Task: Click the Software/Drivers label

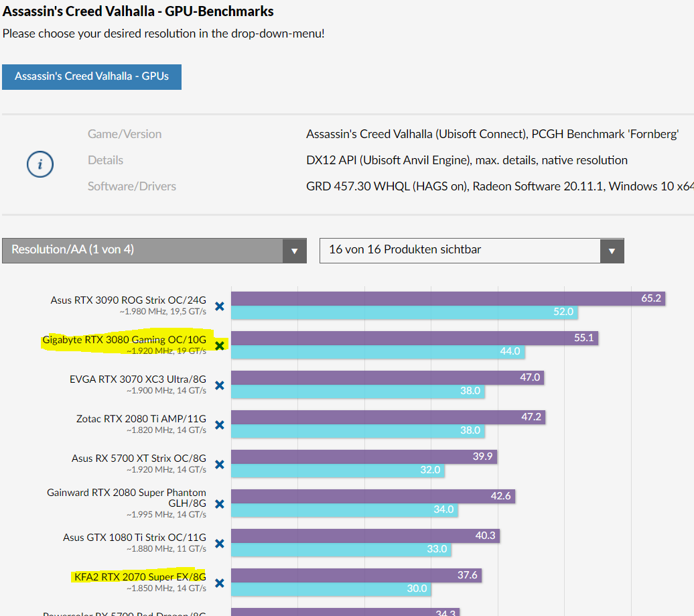Action: pyautogui.click(x=132, y=186)
